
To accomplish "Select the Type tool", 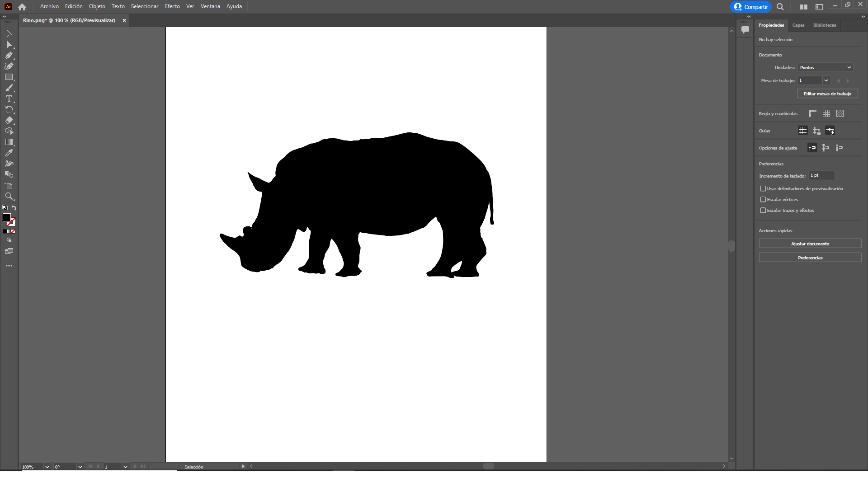I will (9, 99).
